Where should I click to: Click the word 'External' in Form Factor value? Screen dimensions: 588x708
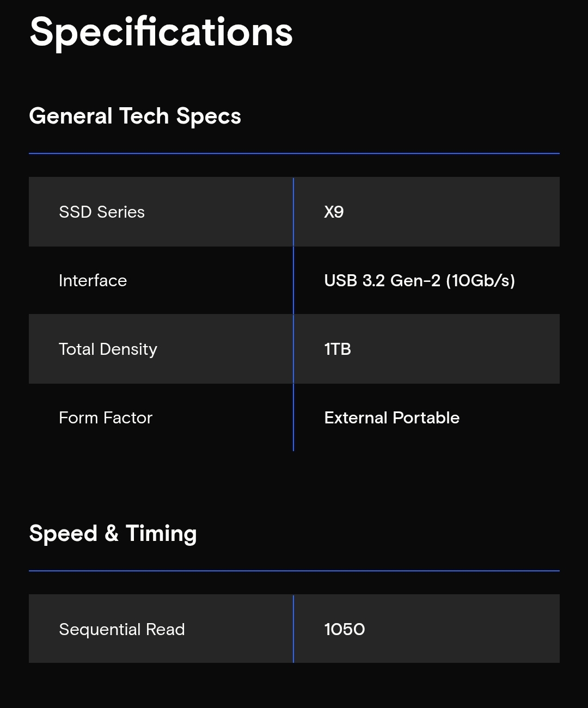click(x=356, y=418)
